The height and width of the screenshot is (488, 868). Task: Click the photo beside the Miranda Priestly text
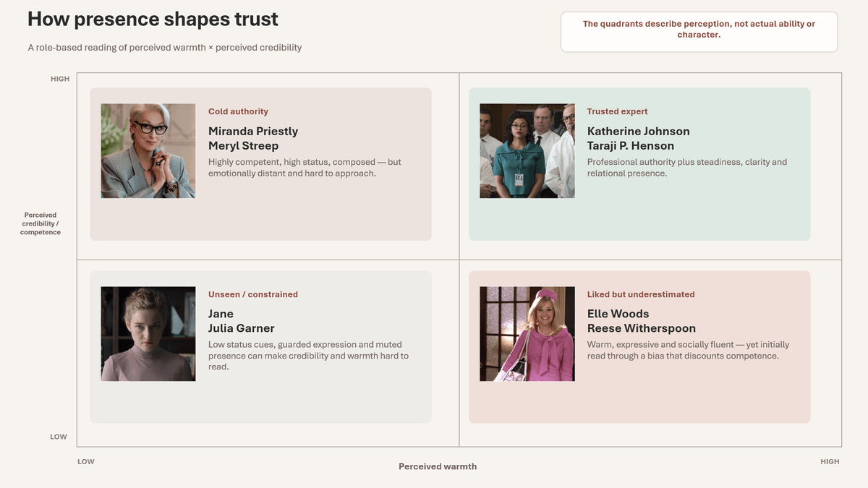tap(148, 151)
